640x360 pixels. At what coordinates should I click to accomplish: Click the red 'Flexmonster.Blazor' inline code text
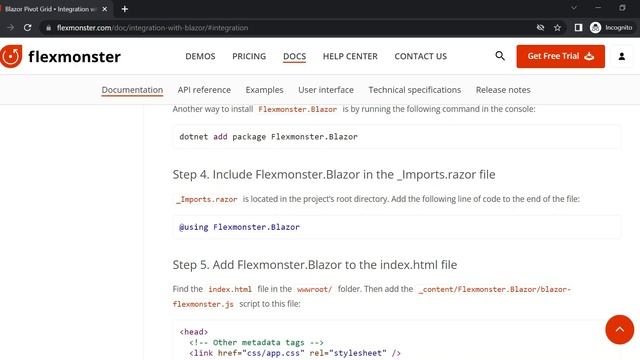[298, 109]
